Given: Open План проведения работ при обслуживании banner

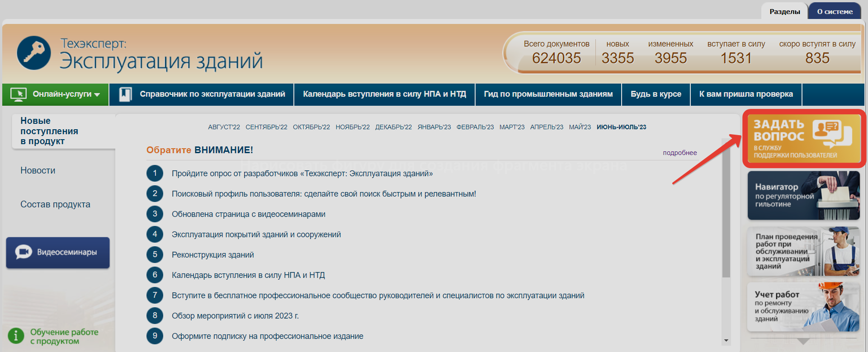Looking at the screenshot, I should [804, 251].
